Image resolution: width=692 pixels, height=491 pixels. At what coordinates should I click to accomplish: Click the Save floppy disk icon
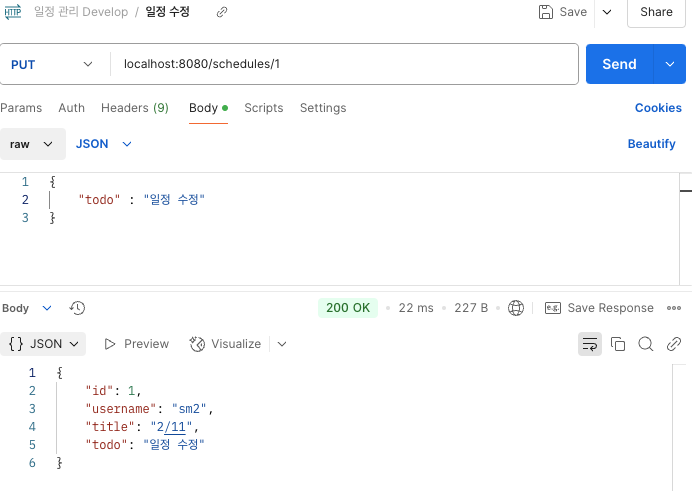coord(545,12)
